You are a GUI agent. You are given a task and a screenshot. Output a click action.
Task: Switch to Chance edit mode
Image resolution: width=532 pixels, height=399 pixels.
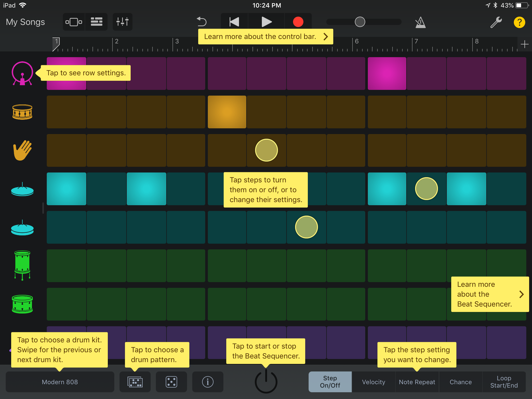pos(461,382)
